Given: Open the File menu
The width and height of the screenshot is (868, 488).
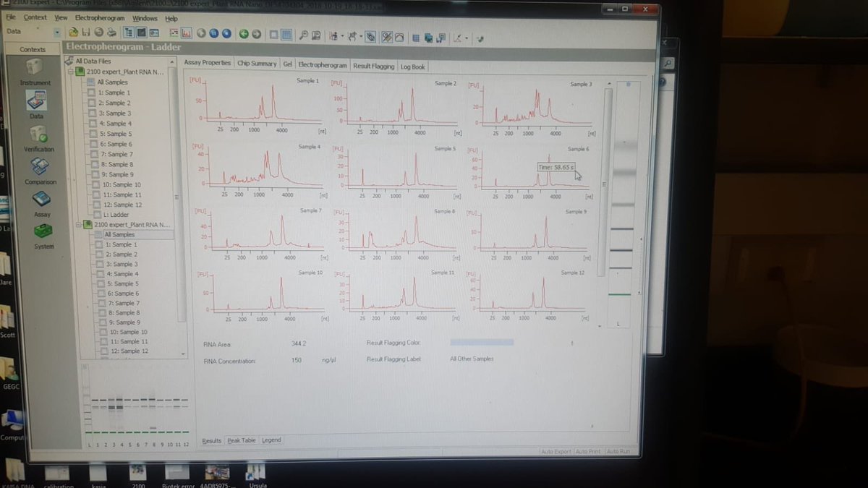Looking at the screenshot, I should 11,17.
